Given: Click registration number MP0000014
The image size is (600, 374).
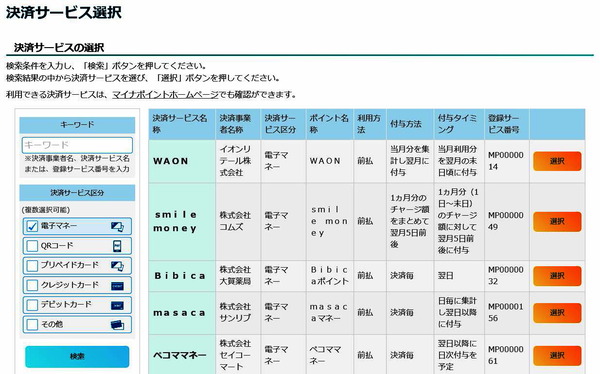Looking at the screenshot, I should point(507,161).
